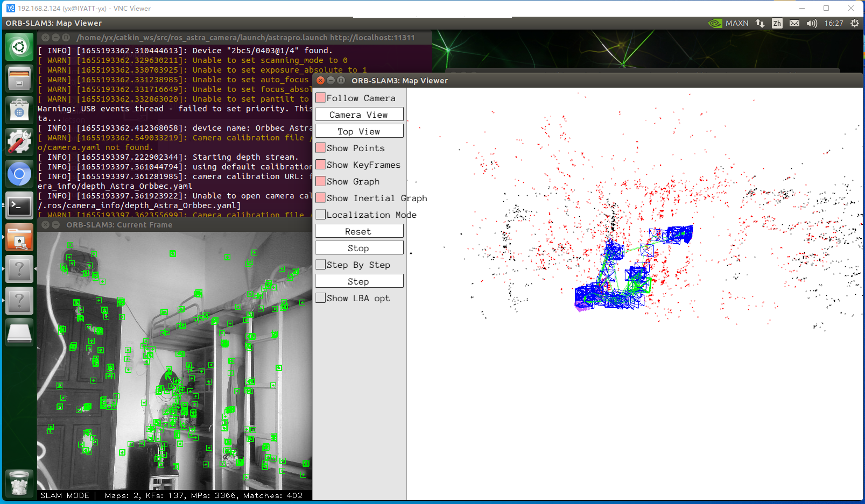The width and height of the screenshot is (865, 504).
Task: Disable Show KeyFrames in Map Viewer
Action: (x=321, y=165)
